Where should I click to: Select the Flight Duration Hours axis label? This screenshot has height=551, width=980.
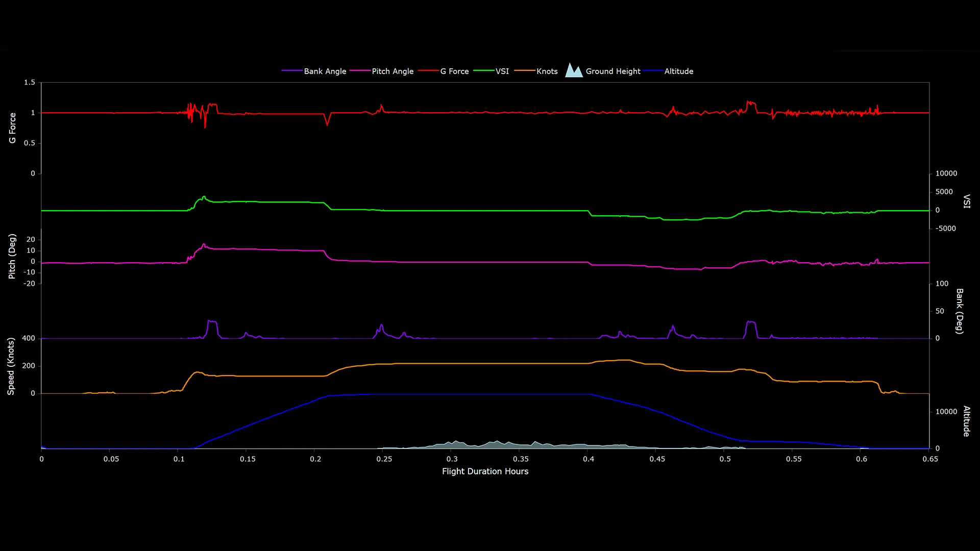485,471
